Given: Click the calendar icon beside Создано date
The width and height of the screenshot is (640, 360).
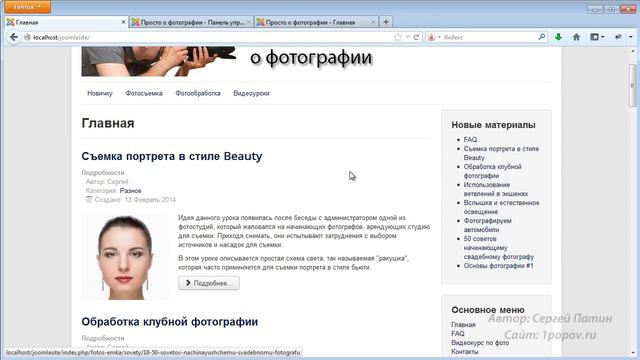Looking at the screenshot, I should (89, 200).
